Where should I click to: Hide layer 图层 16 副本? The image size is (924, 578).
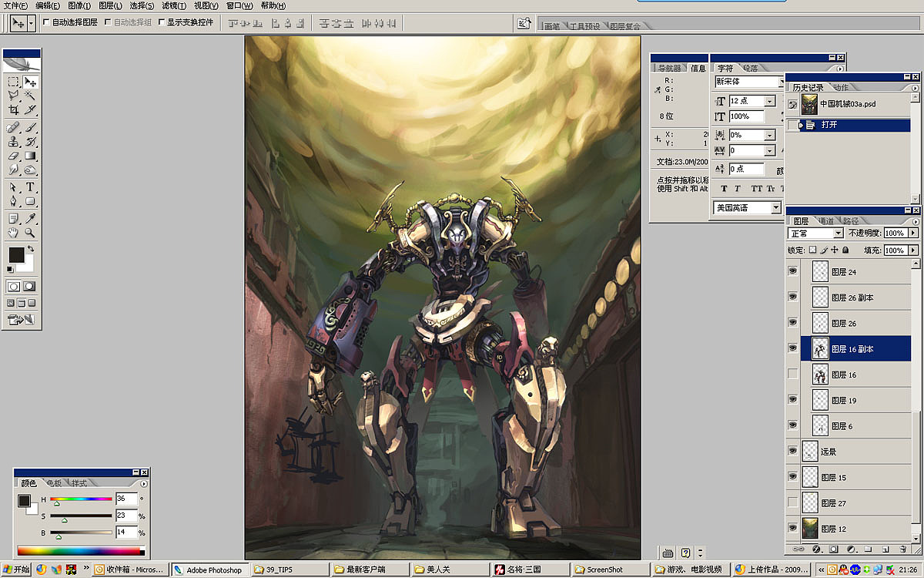click(x=792, y=348)
